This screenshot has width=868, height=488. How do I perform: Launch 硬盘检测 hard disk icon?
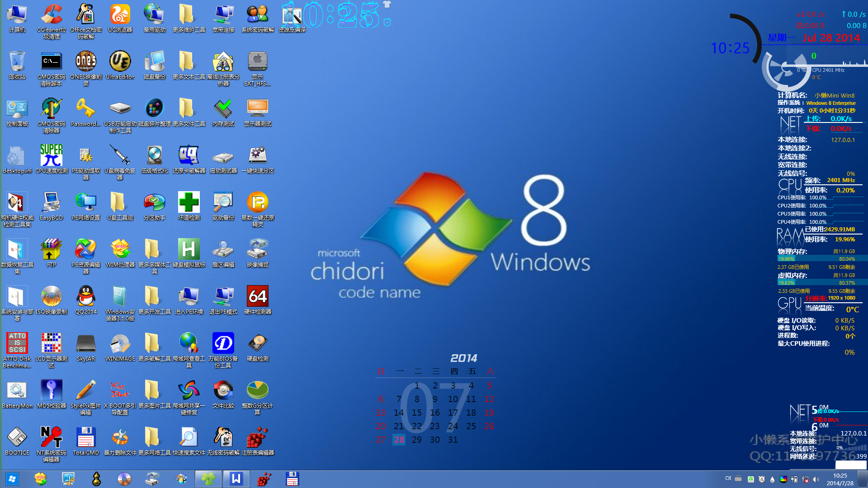[258, 347]
